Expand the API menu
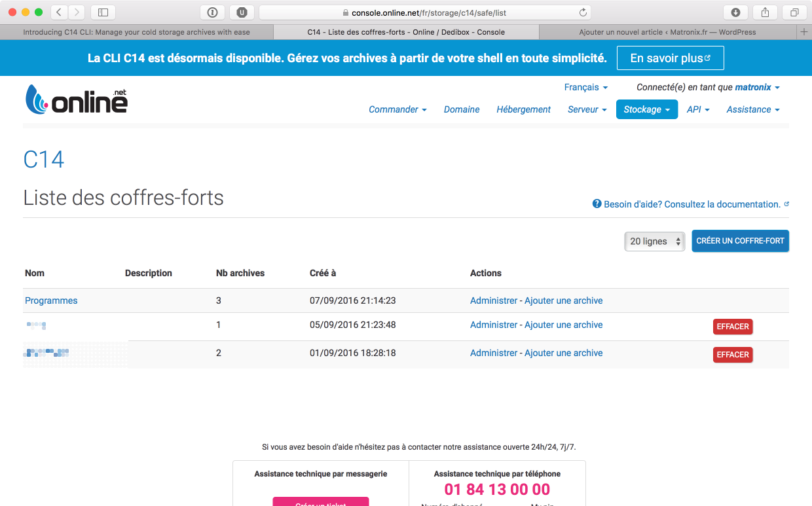The image size is (812, 506). [698, 109]
